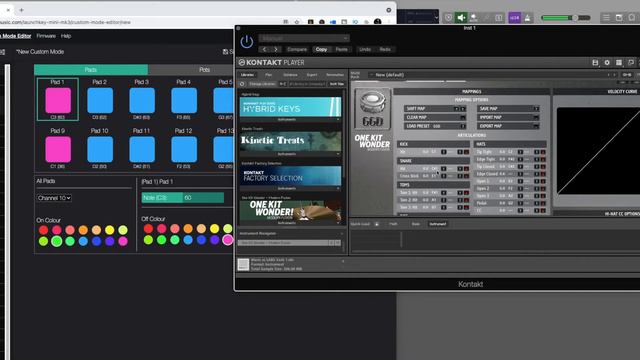Open the Shift Map dropdown

coord(435,109)
